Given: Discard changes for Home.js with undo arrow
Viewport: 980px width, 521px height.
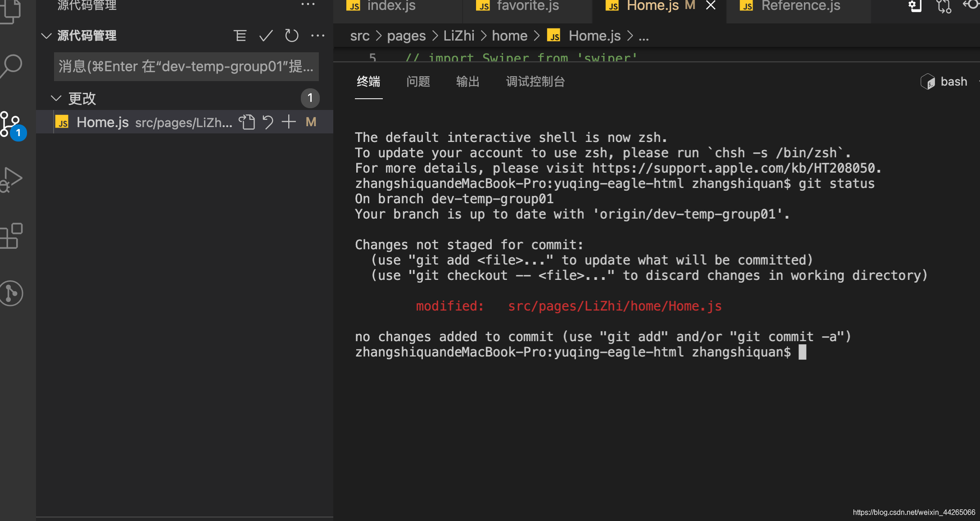Looking at the screenshot, I should [268, 122].
